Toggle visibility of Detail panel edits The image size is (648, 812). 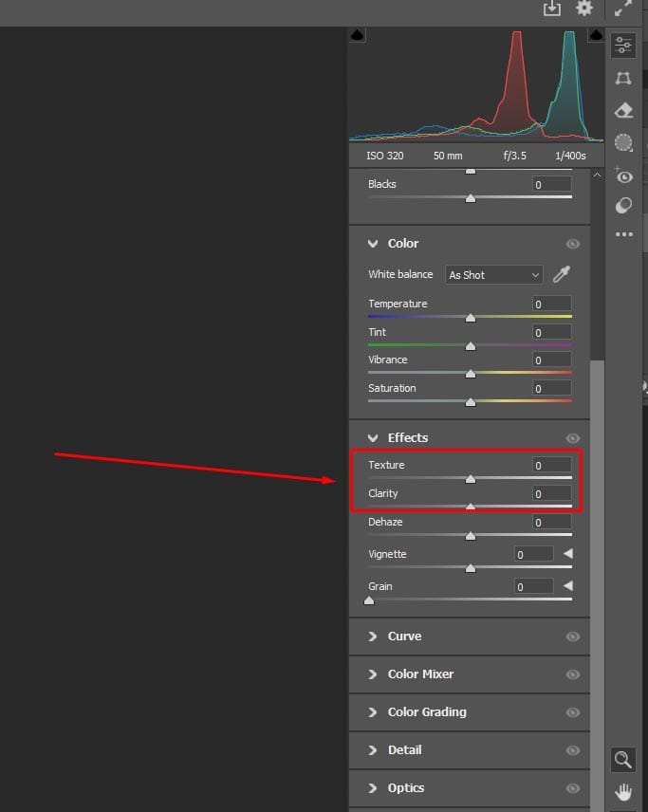(572, 750)
